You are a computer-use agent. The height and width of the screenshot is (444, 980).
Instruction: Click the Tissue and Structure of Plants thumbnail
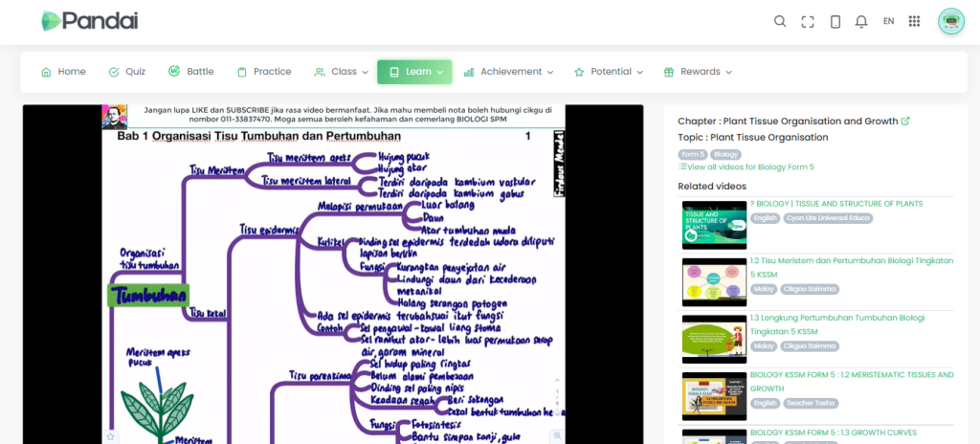click(713, 225)
